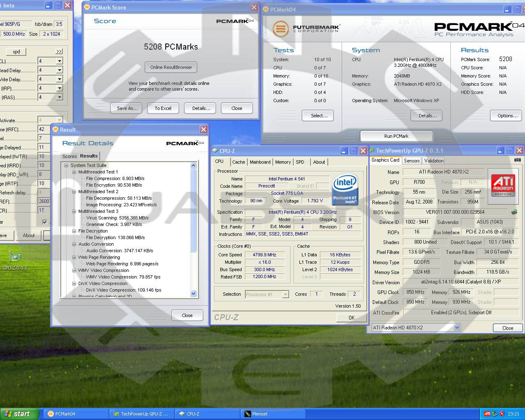Click the GPU-Z screenshot camera icon
The width and height of the screenshot is (525, 420).
(x=518, y=160)
